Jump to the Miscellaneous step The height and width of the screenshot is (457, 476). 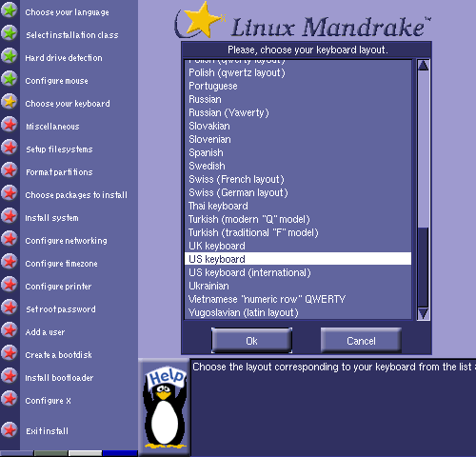tap(52, 127)
